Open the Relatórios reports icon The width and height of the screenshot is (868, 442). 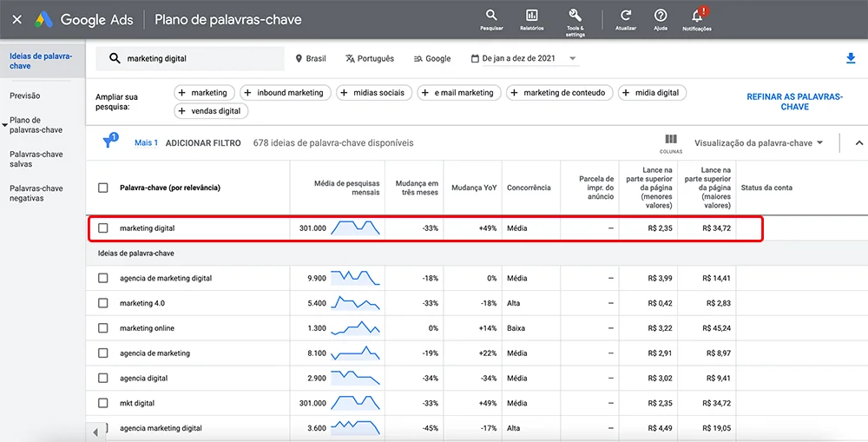[532, 16]
